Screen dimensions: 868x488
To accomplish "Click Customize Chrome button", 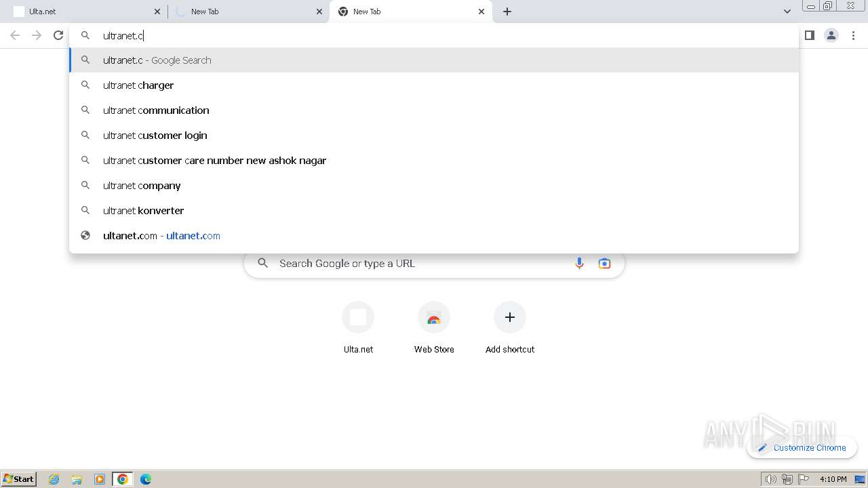I will coord(802,447).
